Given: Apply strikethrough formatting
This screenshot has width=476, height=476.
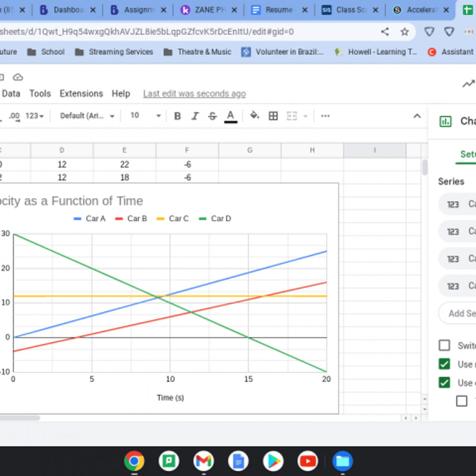Looking at the screenshot, I should (212, 116).
